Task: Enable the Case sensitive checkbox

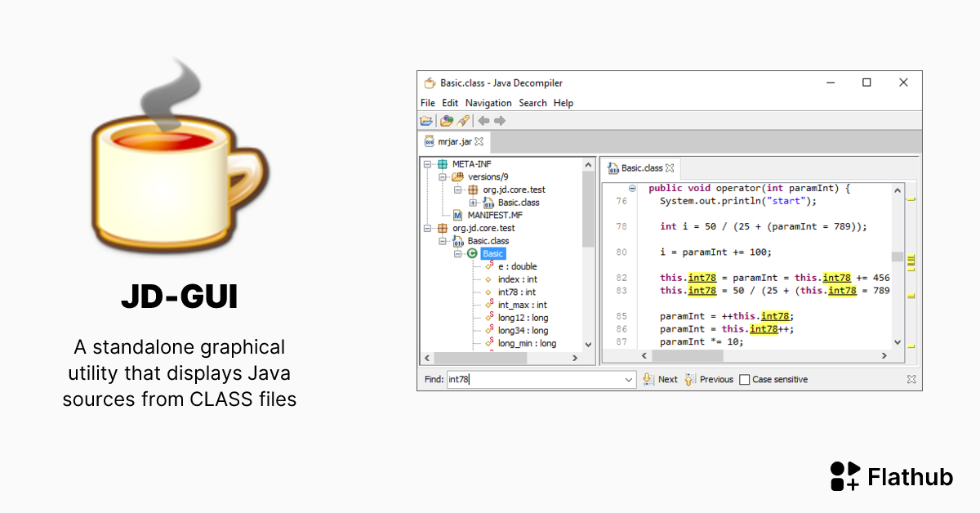Action: [x=744, y=380]
